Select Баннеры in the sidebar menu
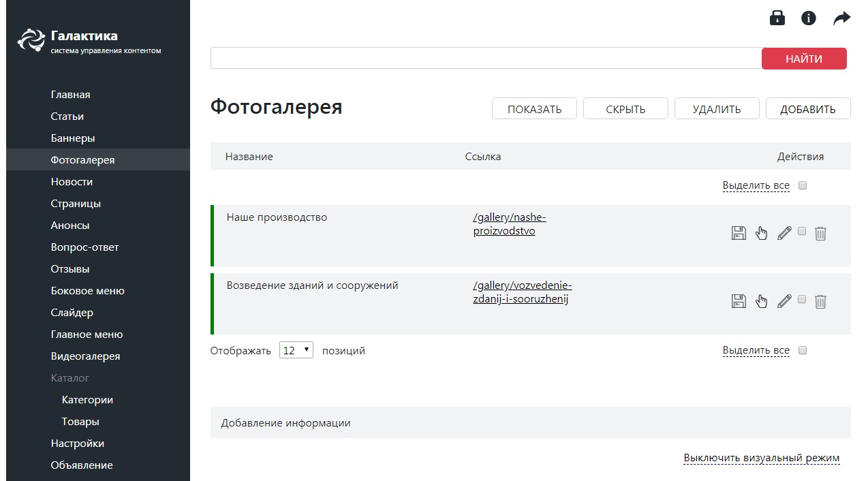868x481 pixels. pos(73,138)
